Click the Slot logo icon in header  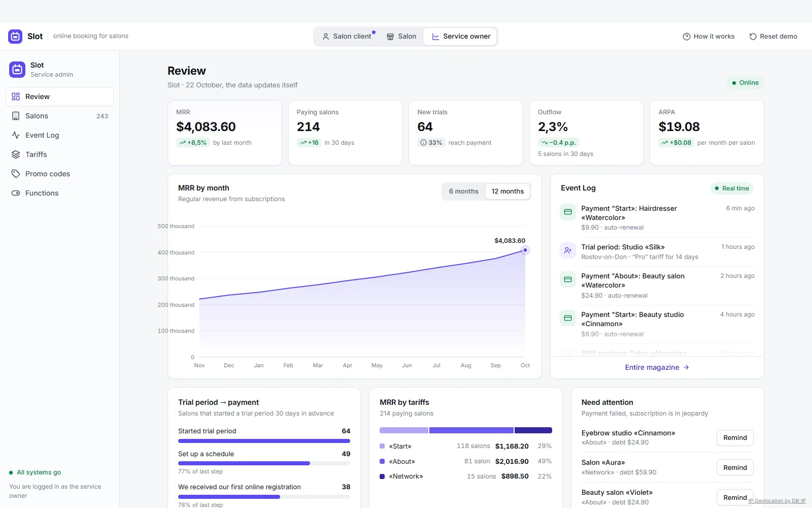[x=15, y=36]
